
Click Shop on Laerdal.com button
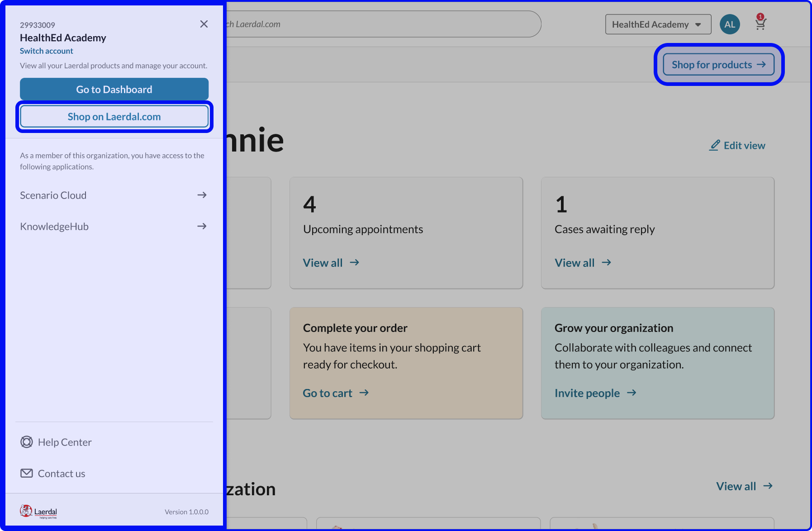[114, 117]
